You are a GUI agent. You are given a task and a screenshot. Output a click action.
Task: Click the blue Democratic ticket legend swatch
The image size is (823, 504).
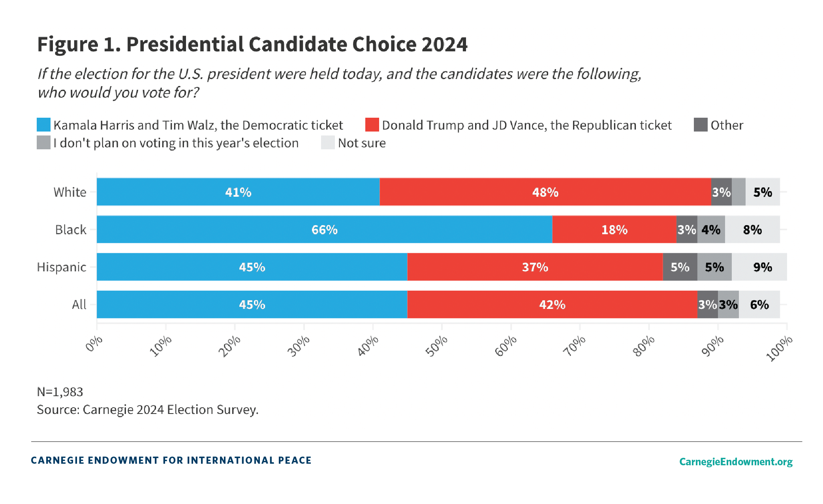[43, 125]
